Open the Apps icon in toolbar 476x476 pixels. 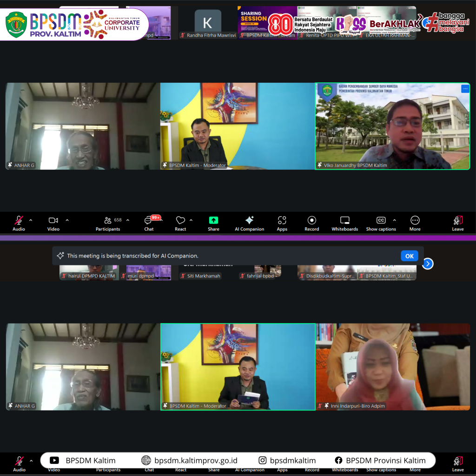282,221
